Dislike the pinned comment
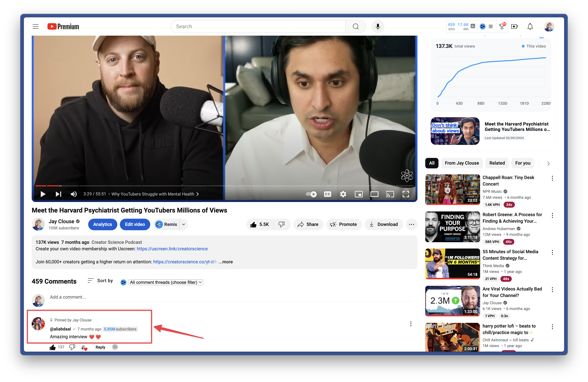Viewport: 588px width, 382px height. pos(72,347)
